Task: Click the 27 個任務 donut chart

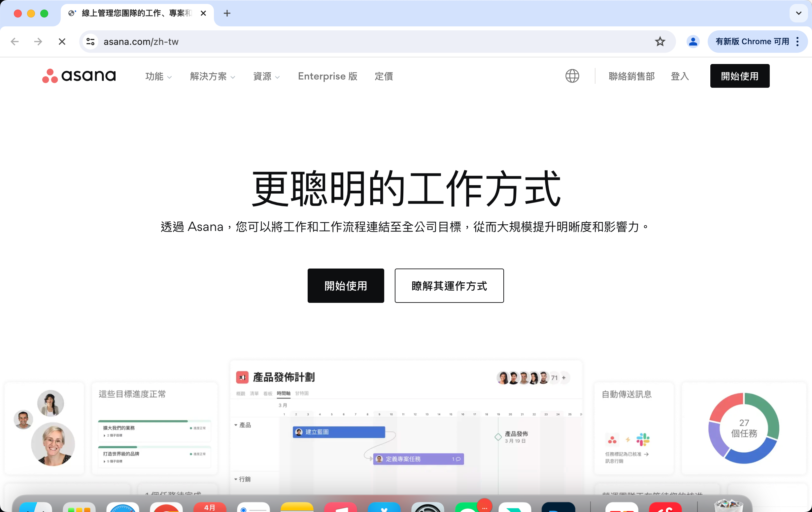Action: [x=744, y=428]
